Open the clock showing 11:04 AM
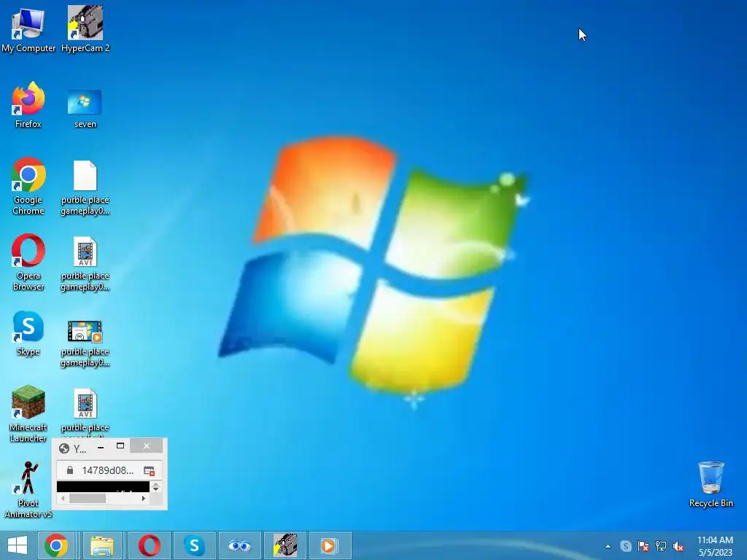The width and height of the screenshot is (747, 560). (715, 546)
